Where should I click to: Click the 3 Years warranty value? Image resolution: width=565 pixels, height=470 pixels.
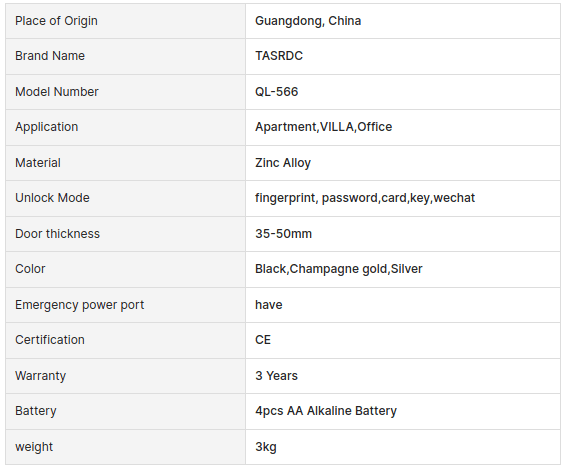point(276,376)
